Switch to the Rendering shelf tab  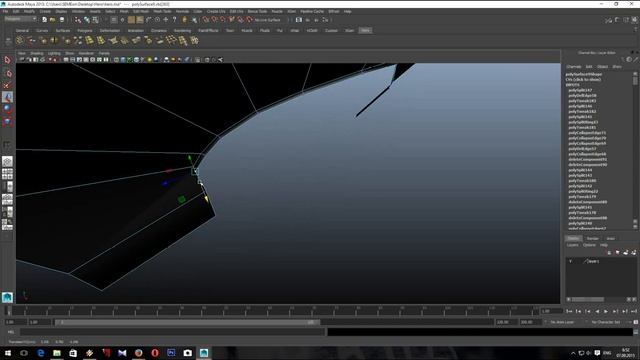coord(182,31)
